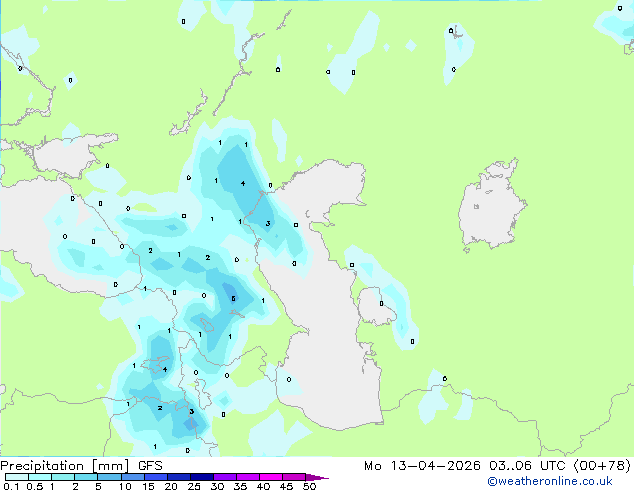The image size is (634, 490).
Task: Click the value "5" on the precipitation map
Action: coord(233,299)
